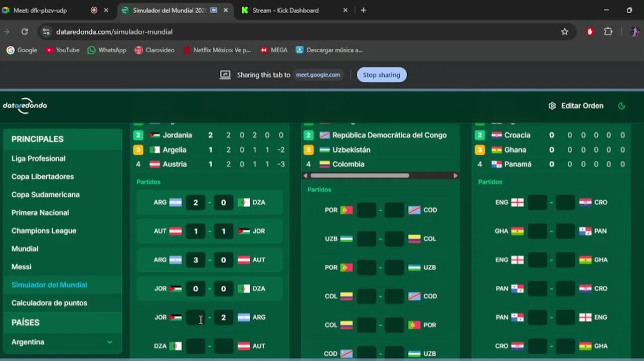Close the Kick Dashboard tab
The height and width of the screenshot is (361, 644).
pos(345,10)
